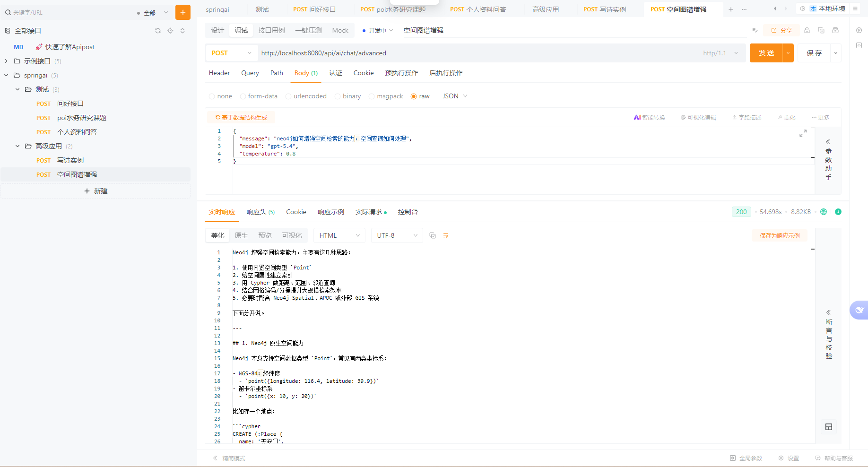
Task: Click the 分享 share button
Action: [x=781, y=30]
